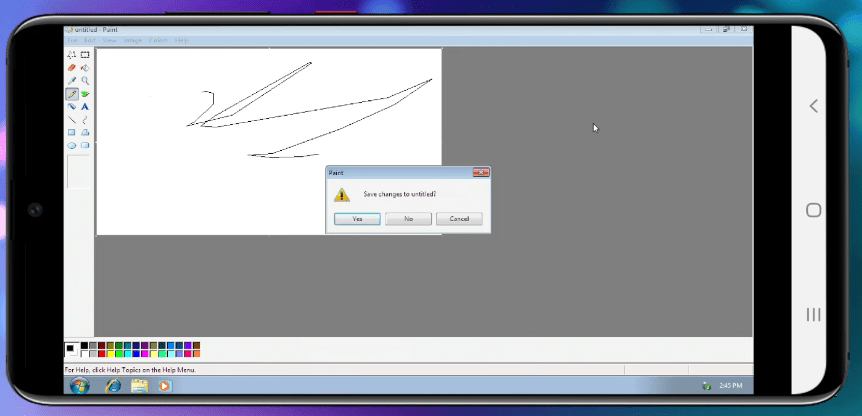Pick the cyan palette color
The image size is (862, 416).
tap(128, 353)
